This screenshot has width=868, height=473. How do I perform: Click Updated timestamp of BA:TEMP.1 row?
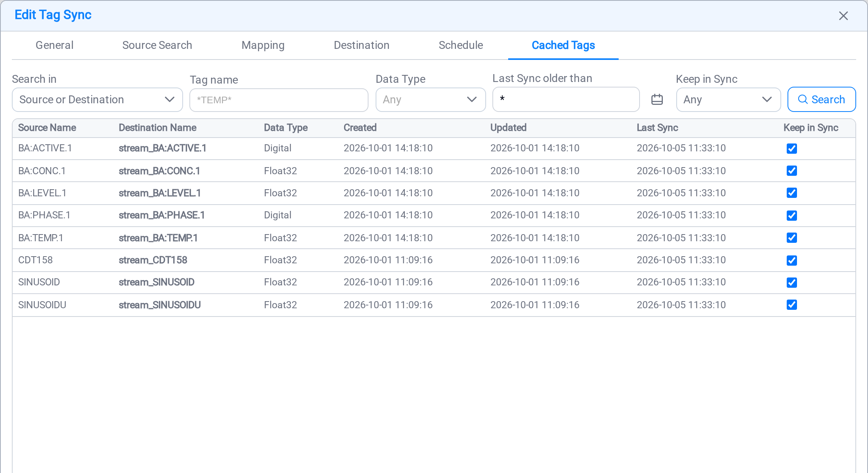(535, 238)
